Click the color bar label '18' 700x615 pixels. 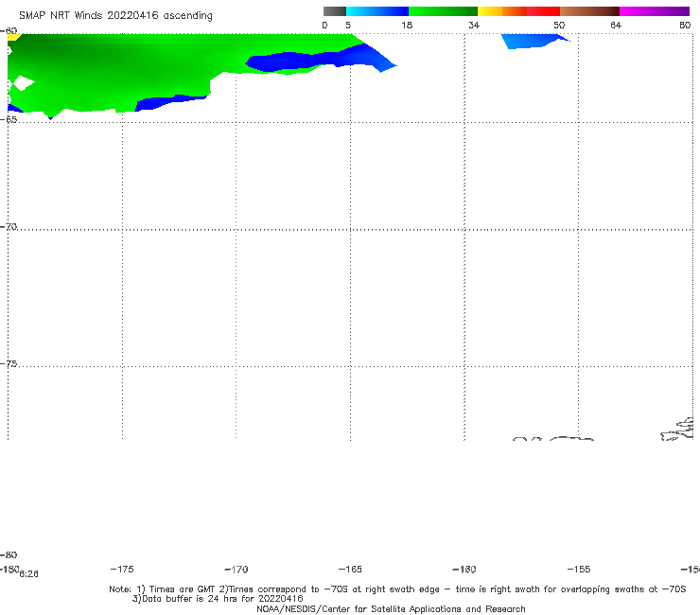tap(407, 25)
